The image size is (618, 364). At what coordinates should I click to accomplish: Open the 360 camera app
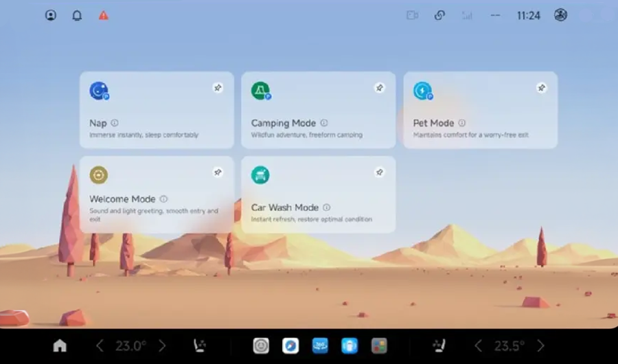pos(320,346)
